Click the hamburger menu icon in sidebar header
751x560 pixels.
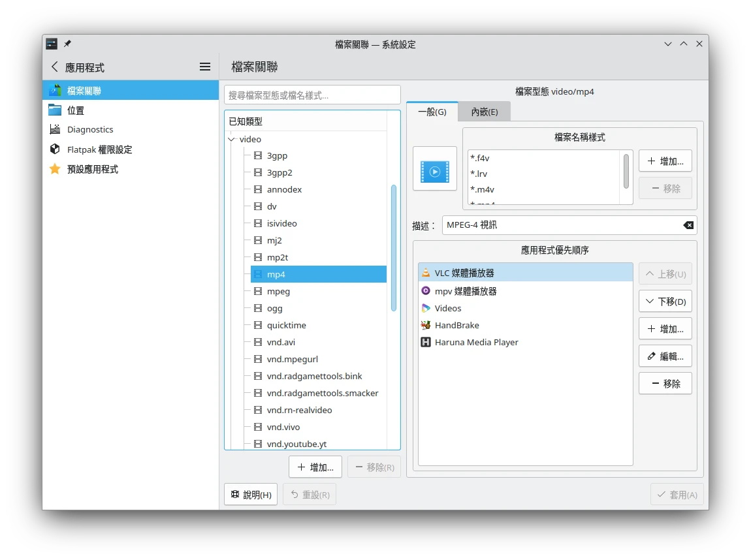click(205, 67)
